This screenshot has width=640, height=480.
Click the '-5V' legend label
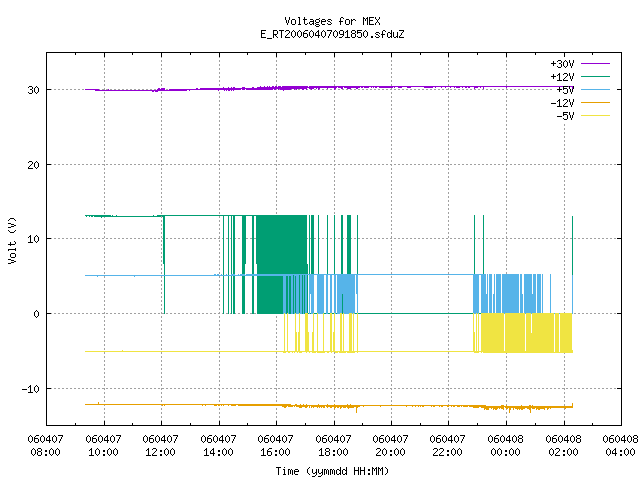(565, 116)
